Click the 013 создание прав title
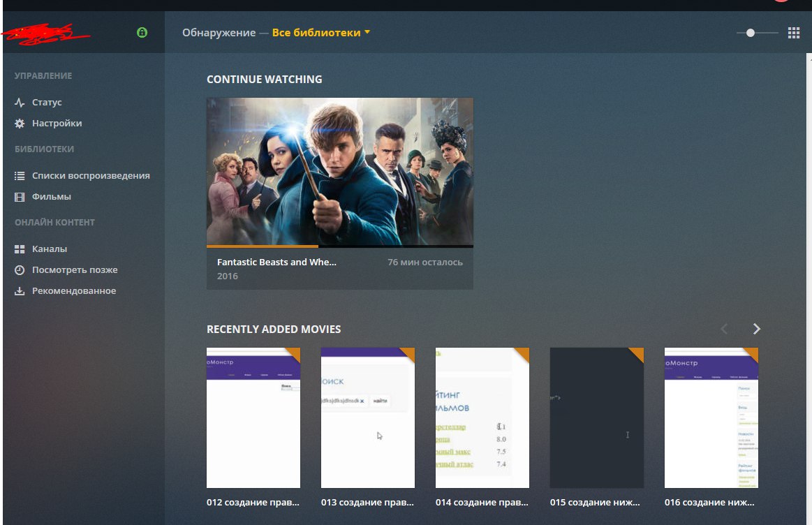 [x=367, y=502]
